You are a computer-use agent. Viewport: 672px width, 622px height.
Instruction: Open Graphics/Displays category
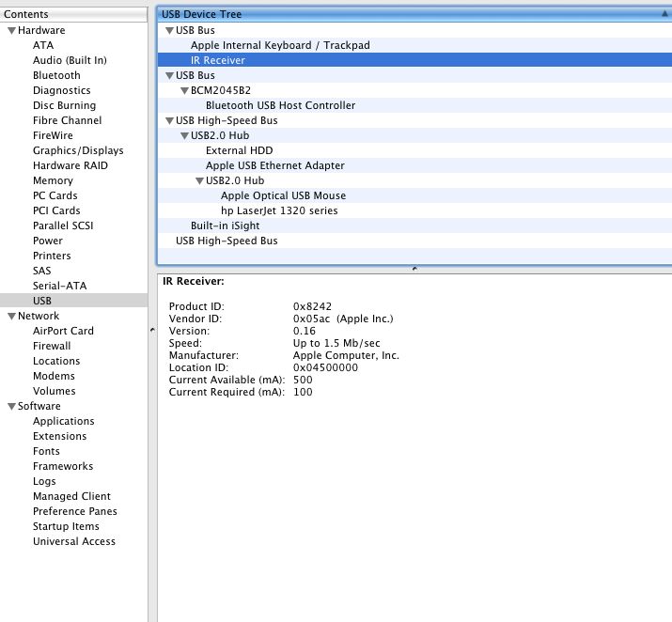(x=78, y=150)
